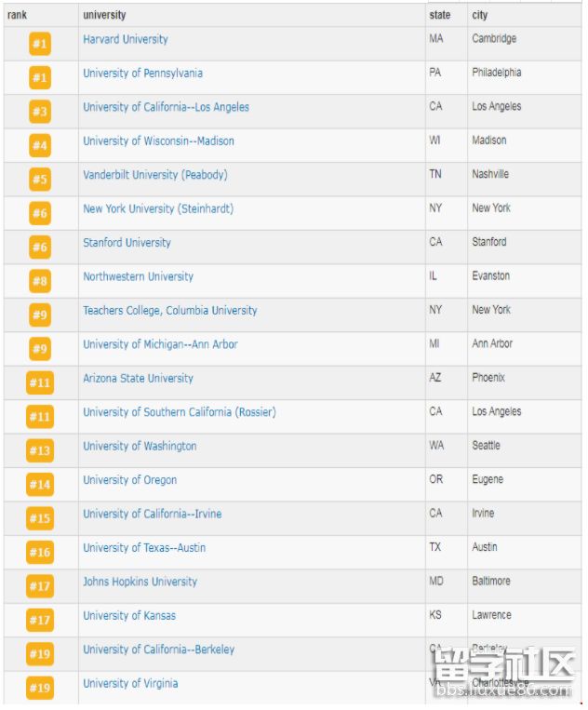Screen dimensions: 588x710
Task: Click the #3 rank badge
Action: [40, 112]
